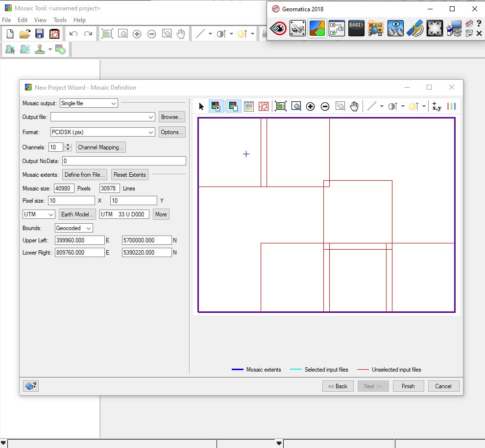Click context help icon at wizard bottom left
The image size is (485, 448).
point(31,386)
